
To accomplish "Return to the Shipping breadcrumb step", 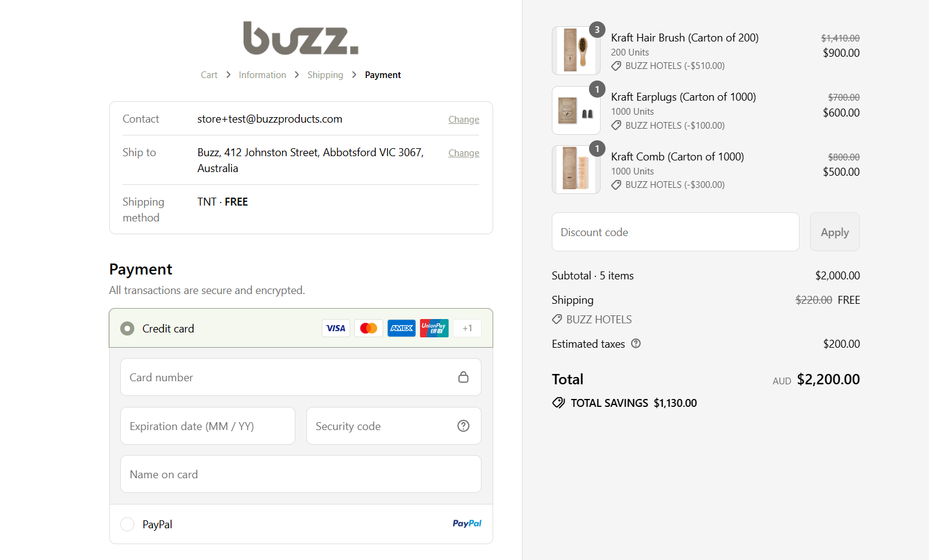I will tap(325, 75).
